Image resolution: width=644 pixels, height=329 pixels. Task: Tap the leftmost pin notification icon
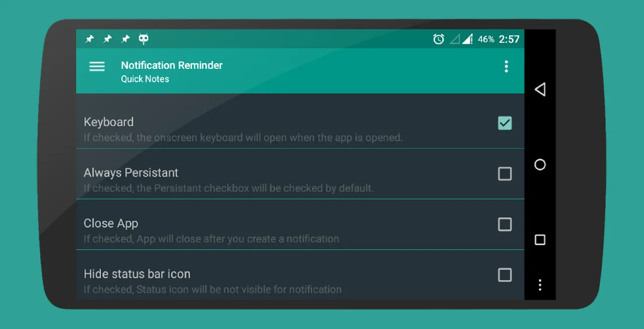pyautogui.click(x=90, y=39)
